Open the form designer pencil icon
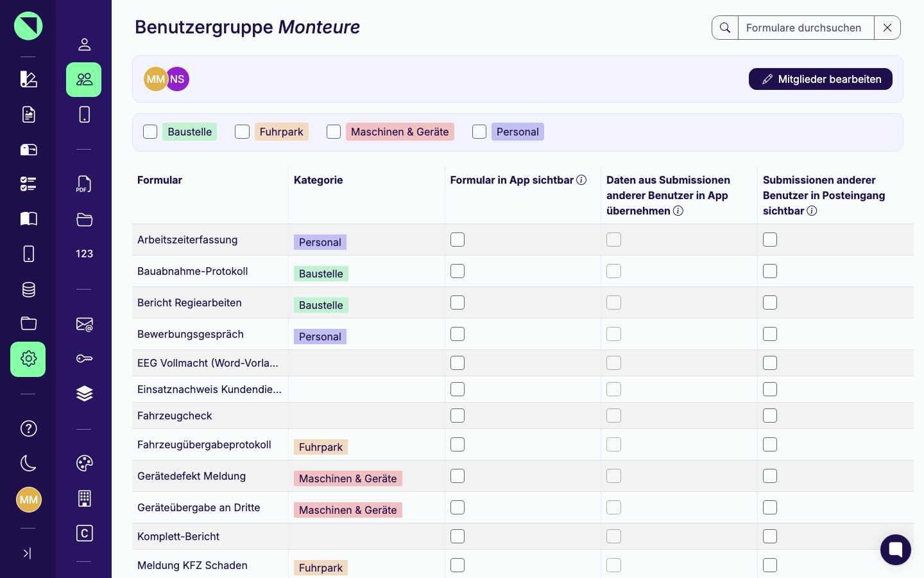This screenshot has height=578, width=924. (28, 79)
